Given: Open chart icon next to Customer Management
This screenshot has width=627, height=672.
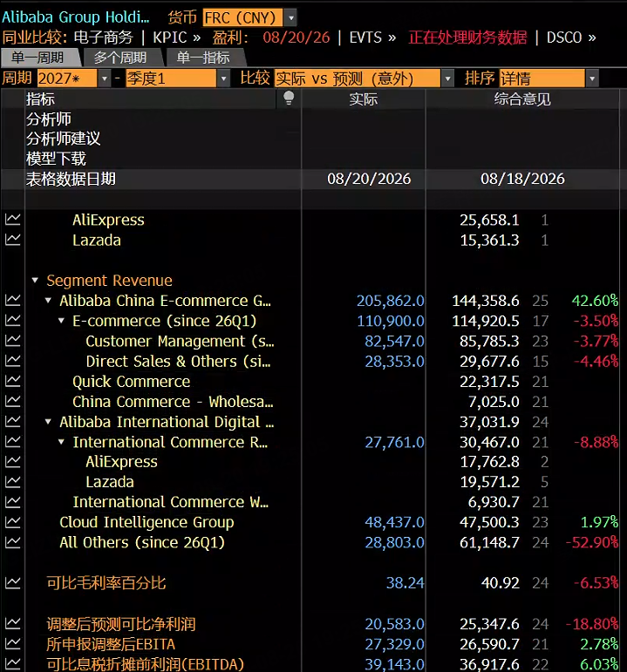Looking at the screenshot, I should click(12, 341).
